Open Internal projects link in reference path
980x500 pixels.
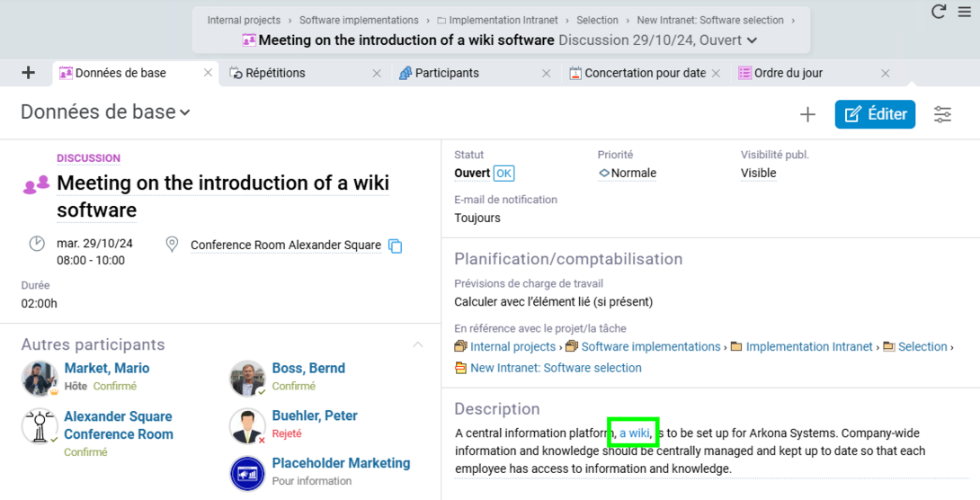(x=512, y=347)
